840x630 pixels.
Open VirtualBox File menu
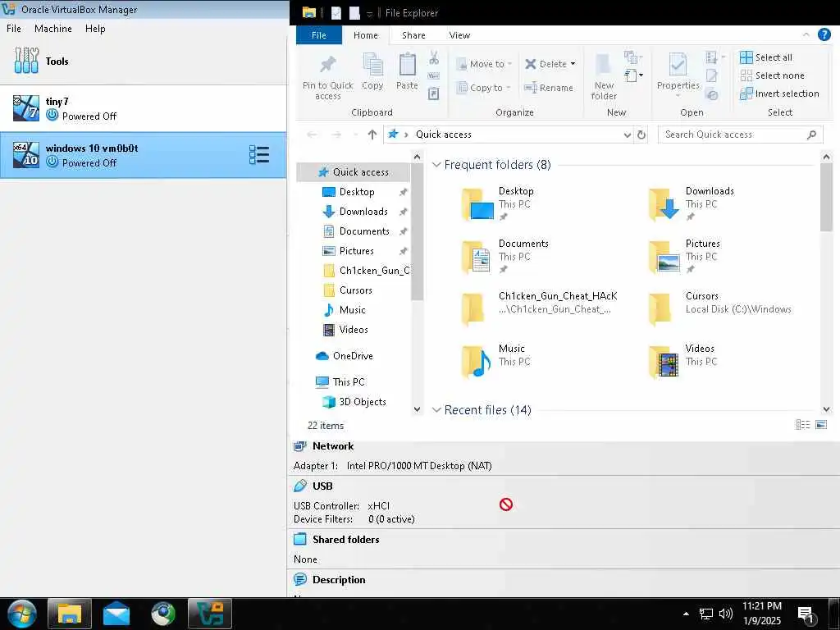click(x=14, y=29)
